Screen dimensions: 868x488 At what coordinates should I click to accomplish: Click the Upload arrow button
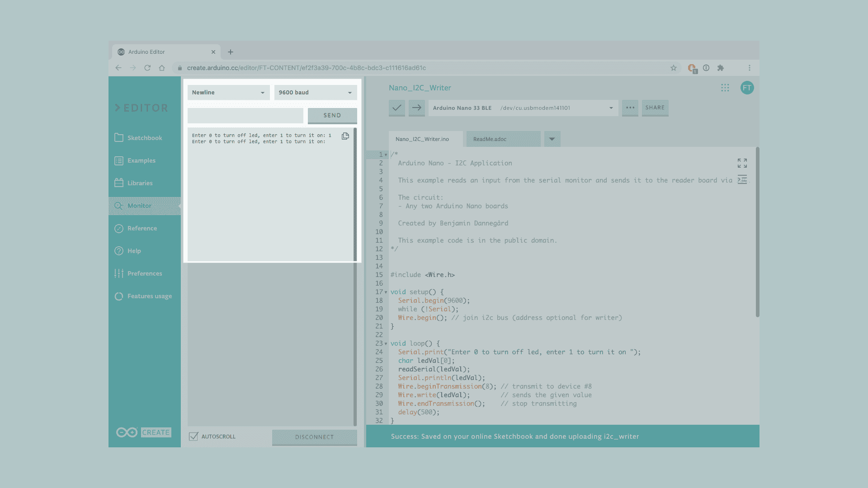416,108
